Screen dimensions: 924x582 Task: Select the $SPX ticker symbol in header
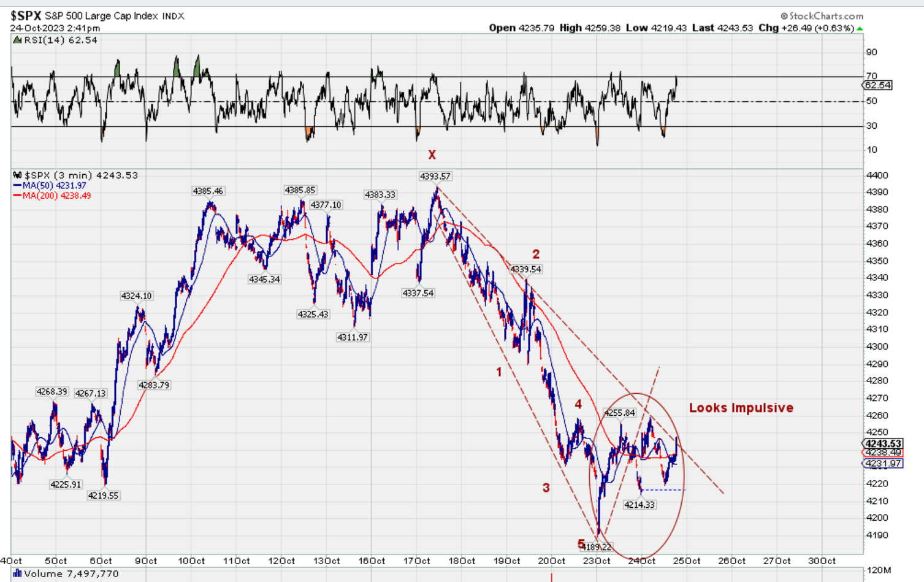point(26,15)
